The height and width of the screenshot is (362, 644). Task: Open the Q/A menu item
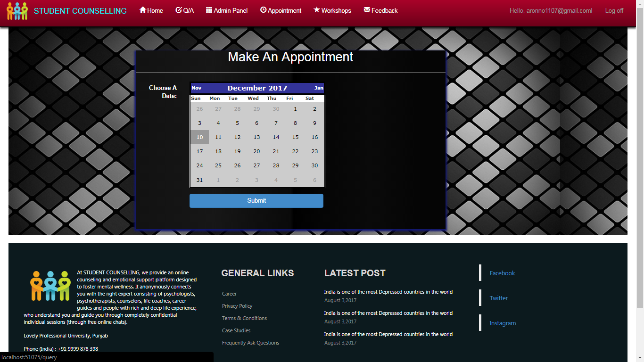pyautogui.click(x=184, y=10)
